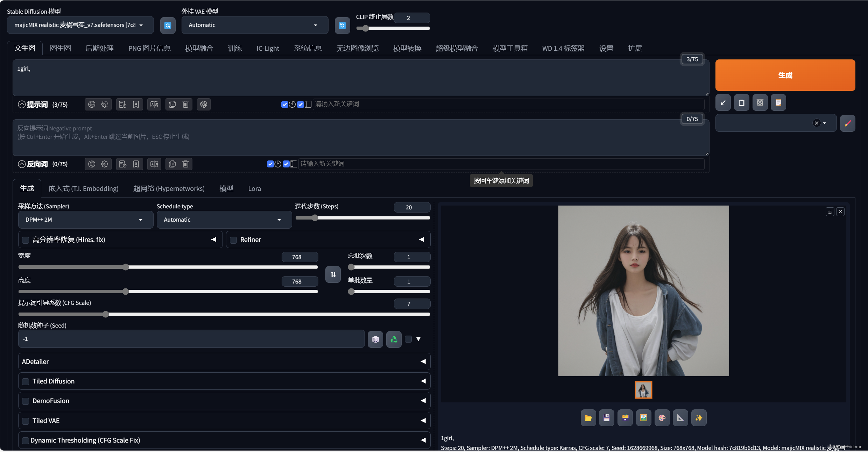Switch to the 图生图 tab

[x=60, y=48]
